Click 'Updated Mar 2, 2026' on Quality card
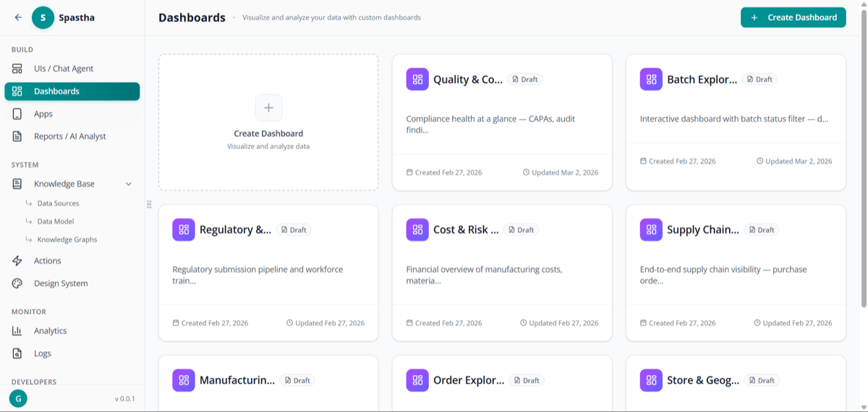 click(561, 172)
